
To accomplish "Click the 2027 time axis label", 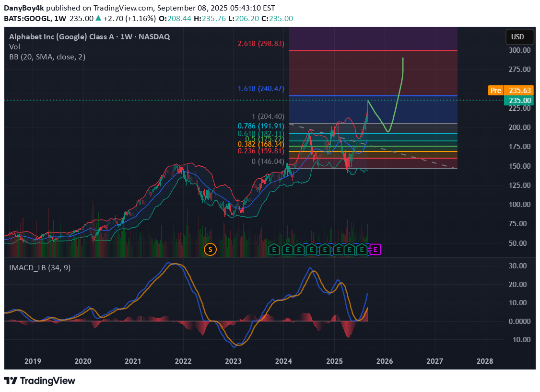I will [x=434, y=361].
